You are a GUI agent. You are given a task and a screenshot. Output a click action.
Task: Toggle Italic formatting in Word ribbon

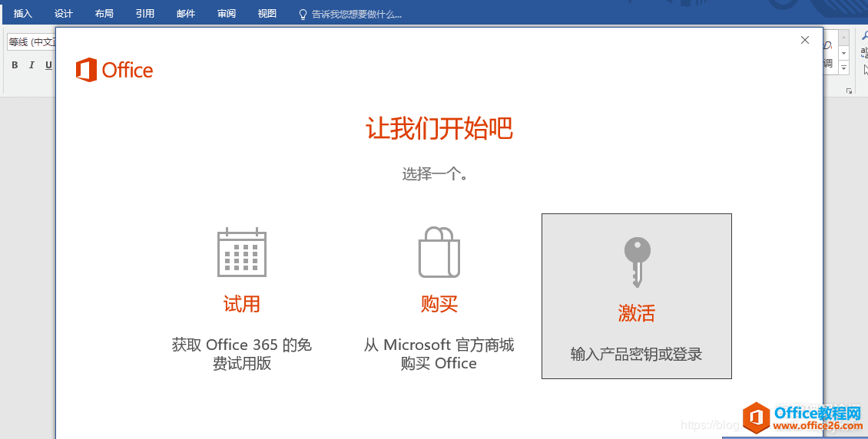pos(31,65)
